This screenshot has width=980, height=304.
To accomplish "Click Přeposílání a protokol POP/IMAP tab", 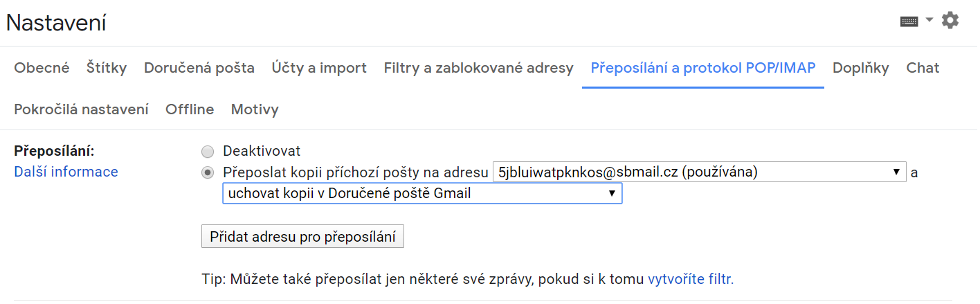I will point(703,68).
